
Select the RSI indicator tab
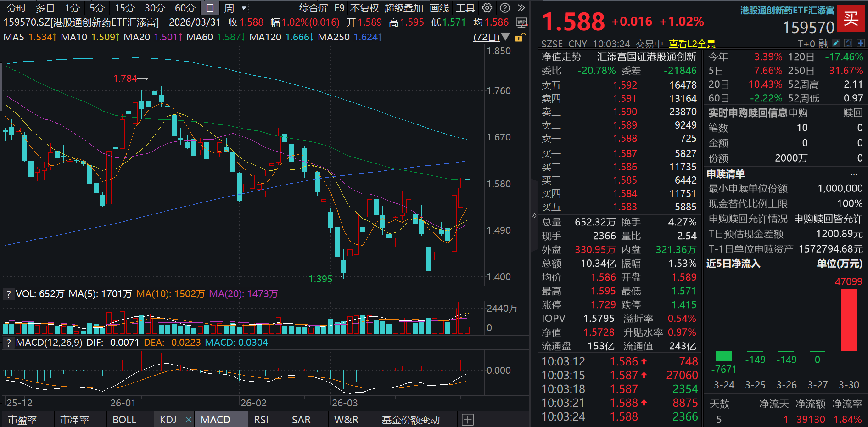[x=261, y=419]
